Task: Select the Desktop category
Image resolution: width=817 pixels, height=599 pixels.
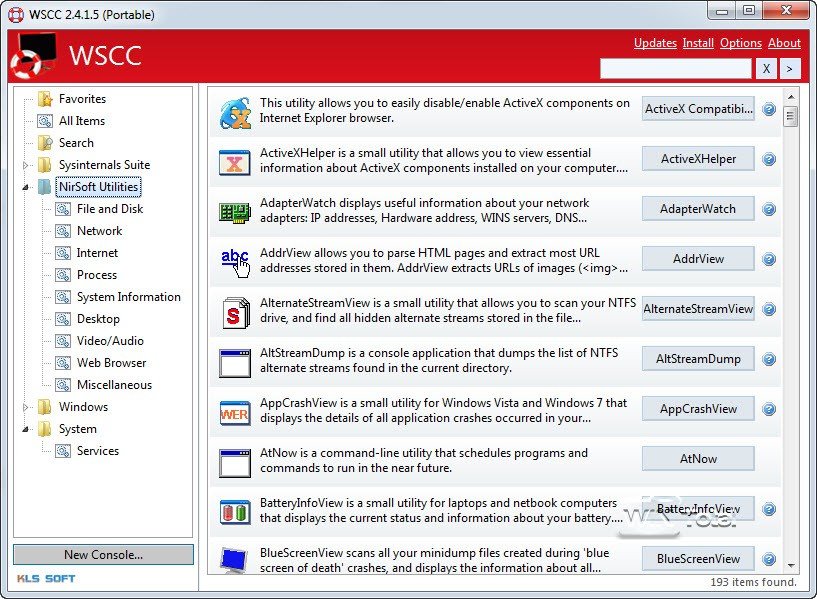Action: click(x=98, y=319)
